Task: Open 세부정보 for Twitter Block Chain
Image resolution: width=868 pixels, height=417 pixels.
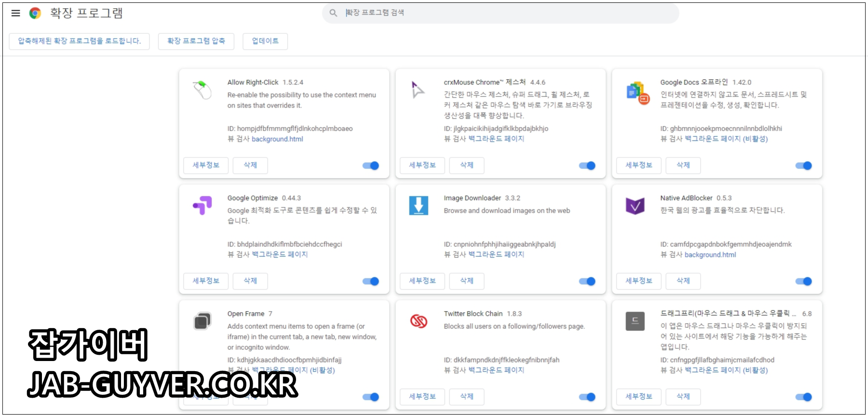Action: (x=422, y=396)
